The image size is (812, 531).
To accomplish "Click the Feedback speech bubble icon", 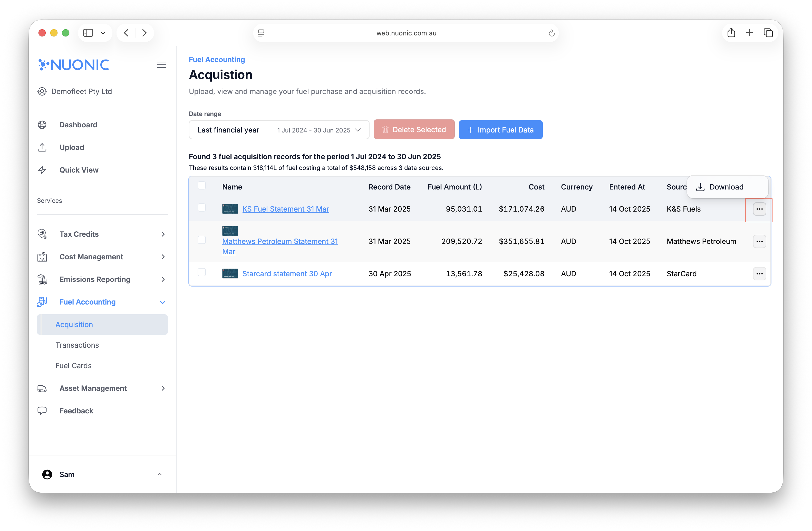I will [x=42, y=411].
